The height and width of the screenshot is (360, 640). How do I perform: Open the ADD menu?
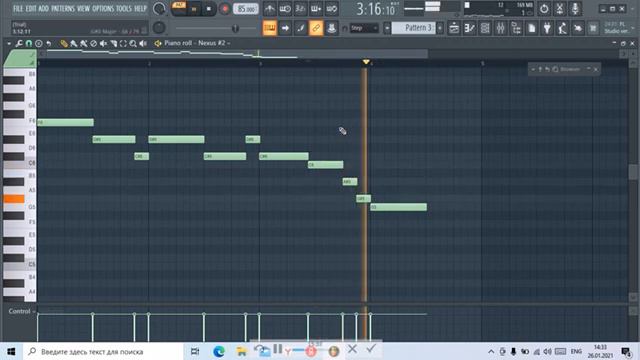pos(43,9)
